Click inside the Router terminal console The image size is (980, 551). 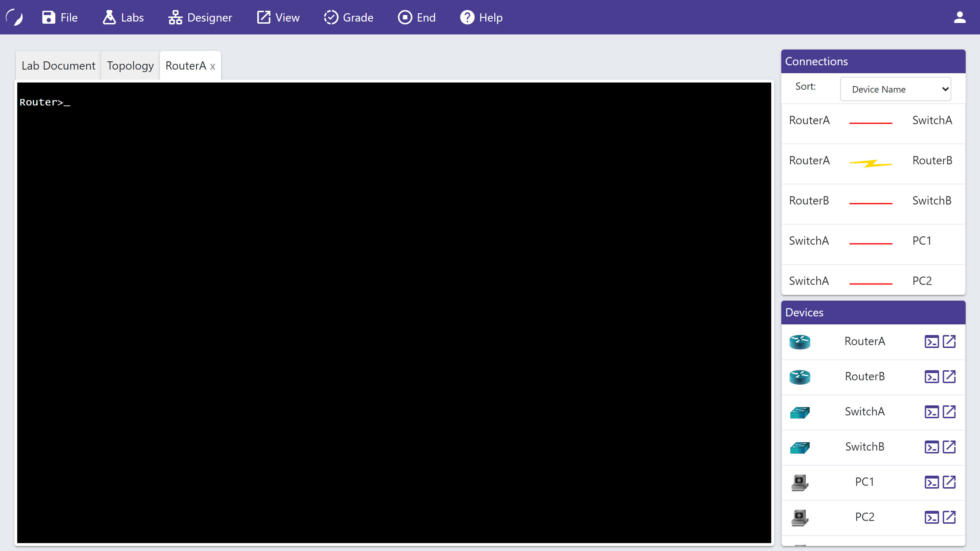(x=394, y=312)
